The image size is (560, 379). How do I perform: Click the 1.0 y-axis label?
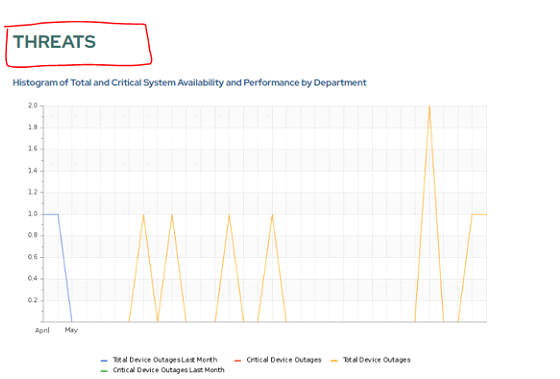33,214
